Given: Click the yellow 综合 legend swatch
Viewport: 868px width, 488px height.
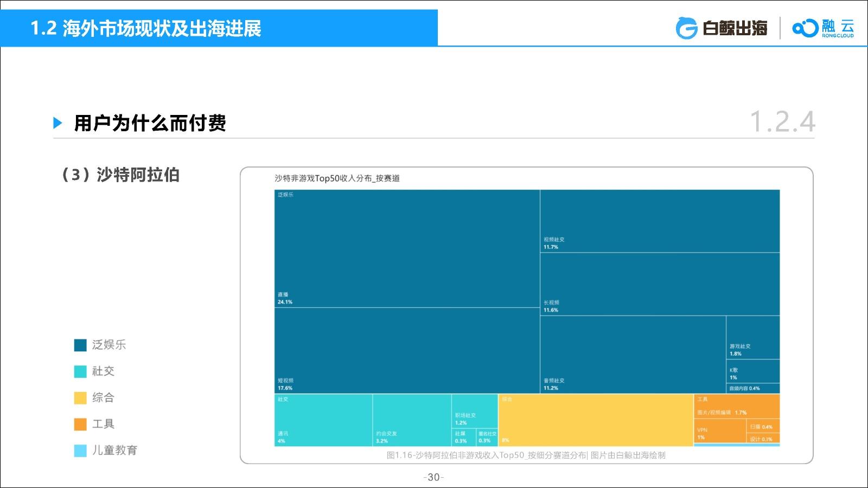Looking at the screenshot, I should coord(80,398).
